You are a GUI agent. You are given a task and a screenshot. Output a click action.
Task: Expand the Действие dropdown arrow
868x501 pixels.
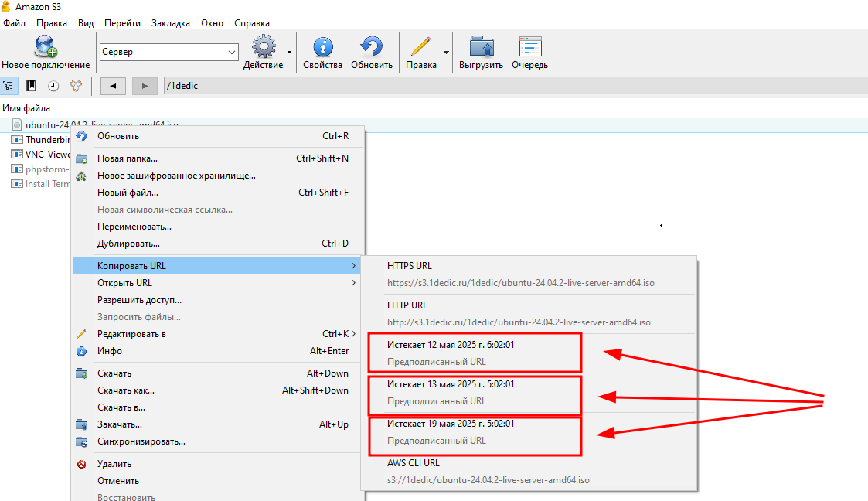click(x=290, y=52)
